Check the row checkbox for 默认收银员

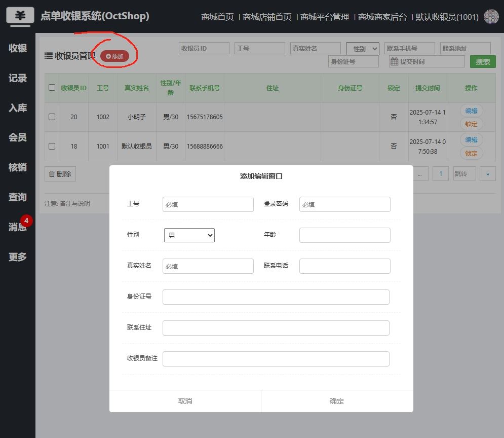coord(52,146)
